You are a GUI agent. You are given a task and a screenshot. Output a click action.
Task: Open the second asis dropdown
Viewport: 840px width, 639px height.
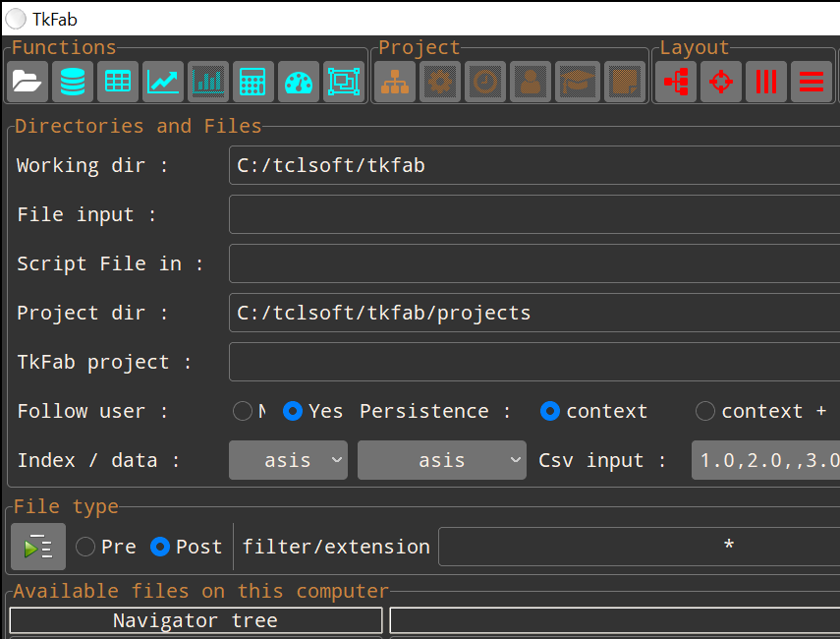coord(441,460)
